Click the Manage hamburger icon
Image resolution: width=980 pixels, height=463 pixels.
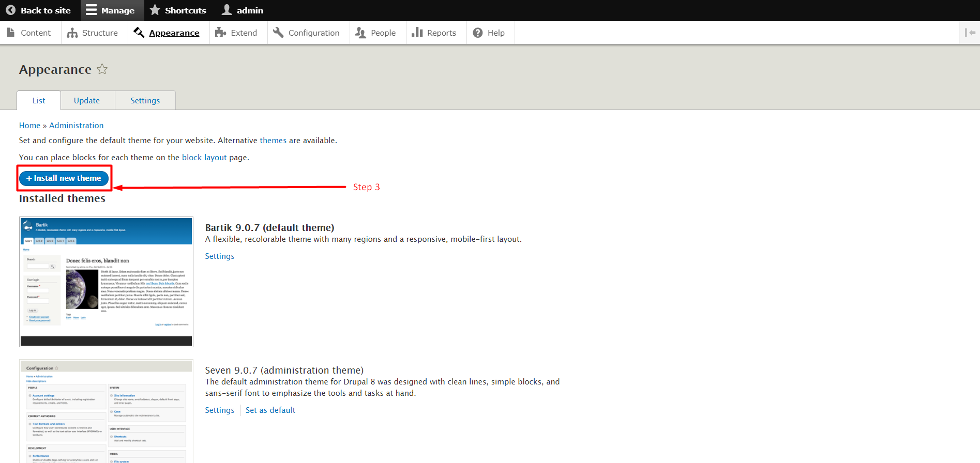(91, 10)
